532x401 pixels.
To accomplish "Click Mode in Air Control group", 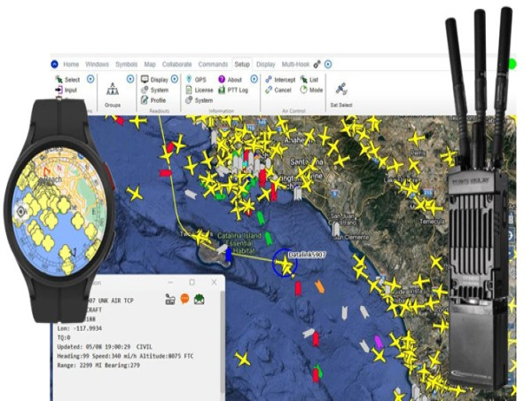I will 311,90.
